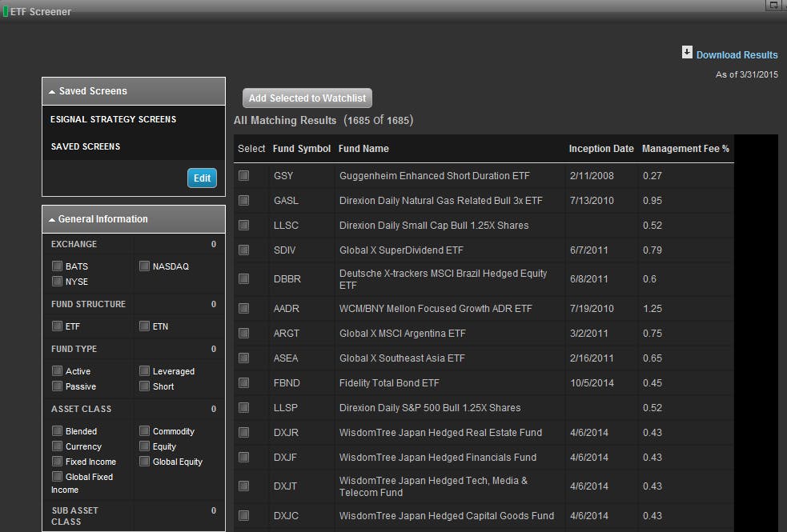Enable the BATS exchange checkbox
The width and height of the screenshot is (787, 532).
[x=57, y=266]
